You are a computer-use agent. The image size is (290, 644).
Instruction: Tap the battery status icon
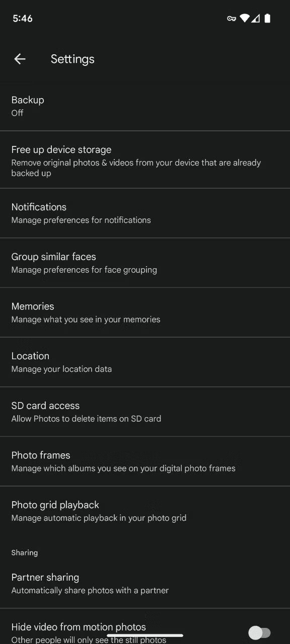(267, 19)
